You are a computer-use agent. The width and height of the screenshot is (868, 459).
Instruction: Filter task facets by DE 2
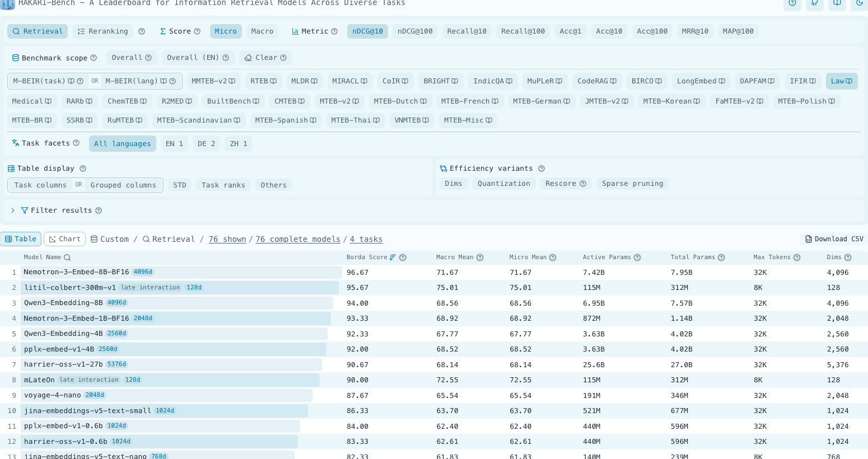click(207, 144)
